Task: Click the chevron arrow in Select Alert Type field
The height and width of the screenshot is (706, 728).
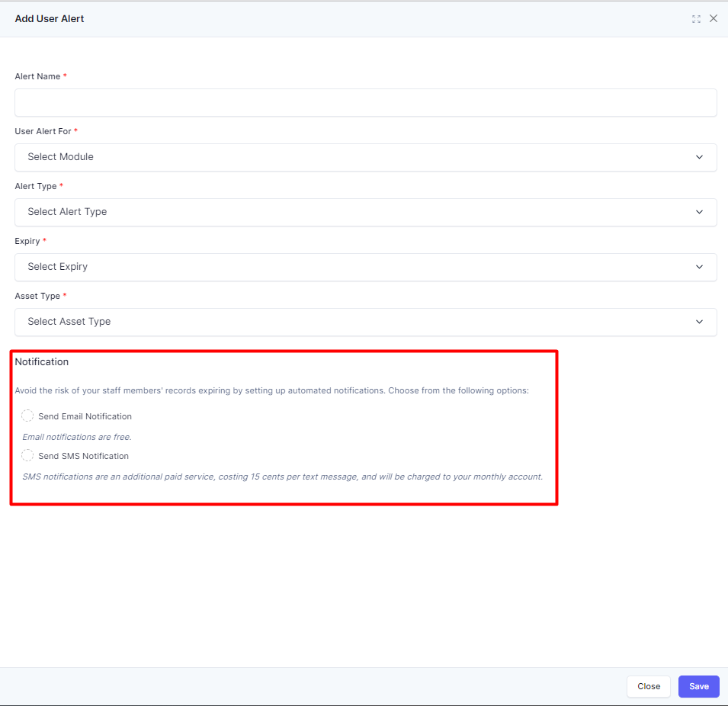Action: (x=699, y=212)
